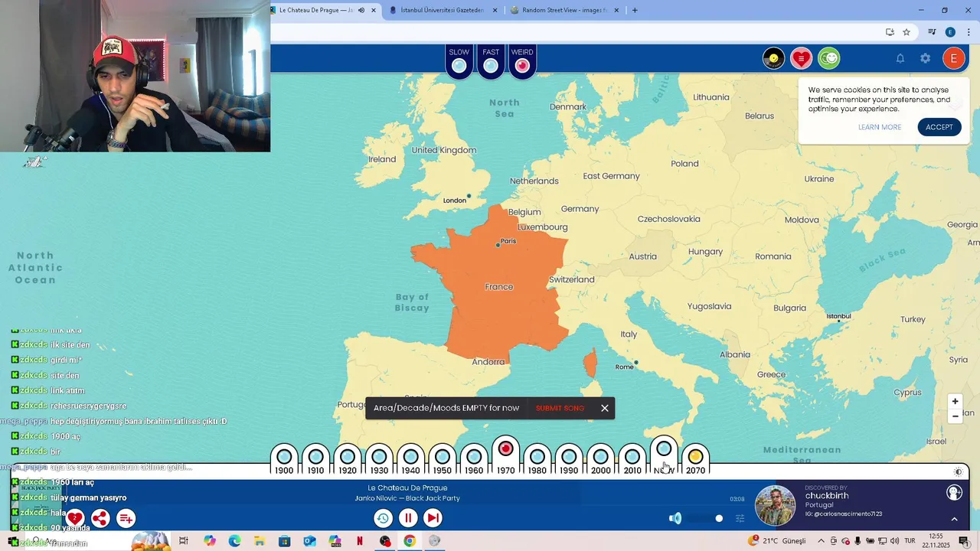Image resolution: width=980 pixels, height=551 pixels.
Task: Mute the tab via its speaker icon
Action: [x=361, y=10]
